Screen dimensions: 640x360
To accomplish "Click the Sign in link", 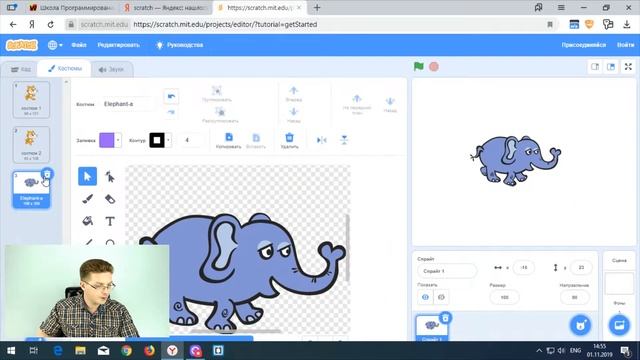I will [625, 45].
